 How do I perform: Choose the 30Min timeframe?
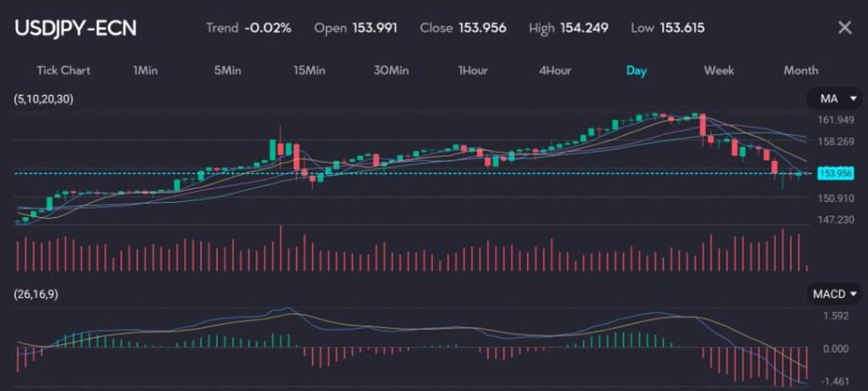[x=391, y=70]
